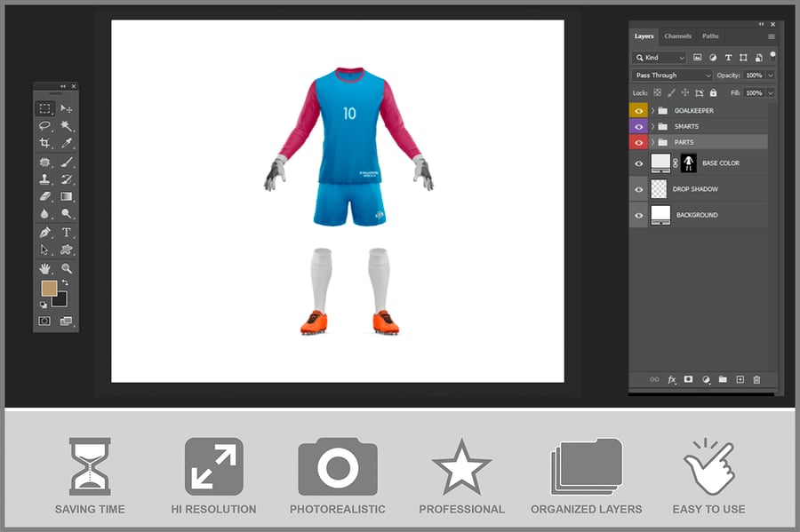This screenshot has height=532, width=800.
Task: Select the Horizontal Type tool
Action: tap(66, 232)
